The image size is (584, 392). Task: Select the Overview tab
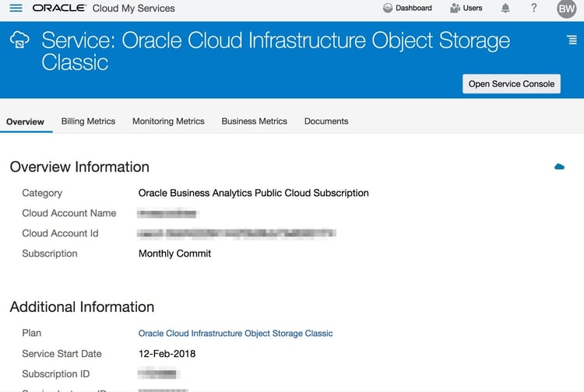coord(26,121)
